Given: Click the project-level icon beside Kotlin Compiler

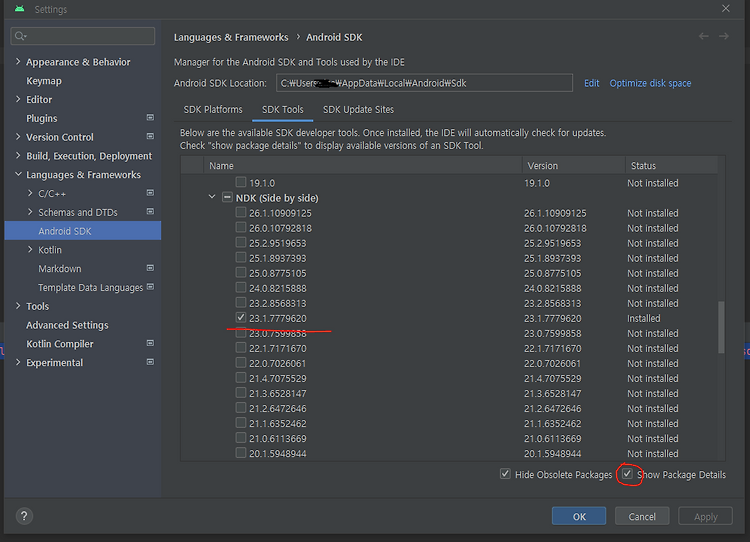Looking at the screenshot, I should pos(150,343).
